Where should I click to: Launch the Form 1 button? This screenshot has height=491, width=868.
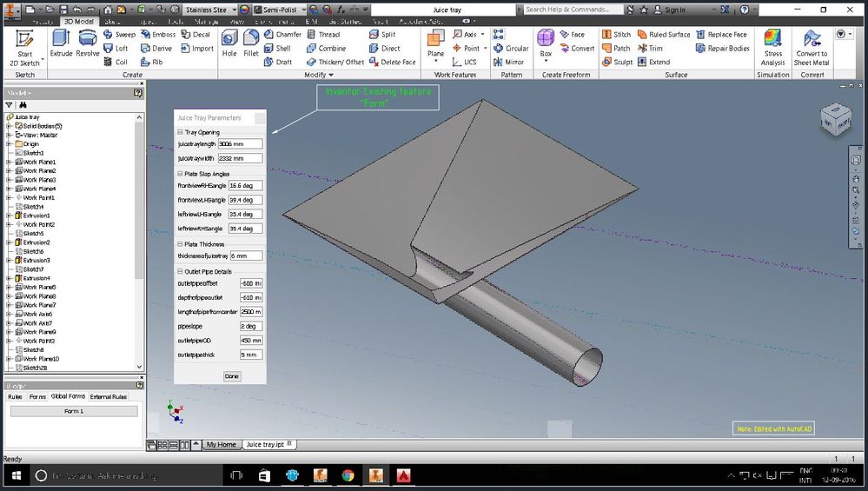click(74, 411)
